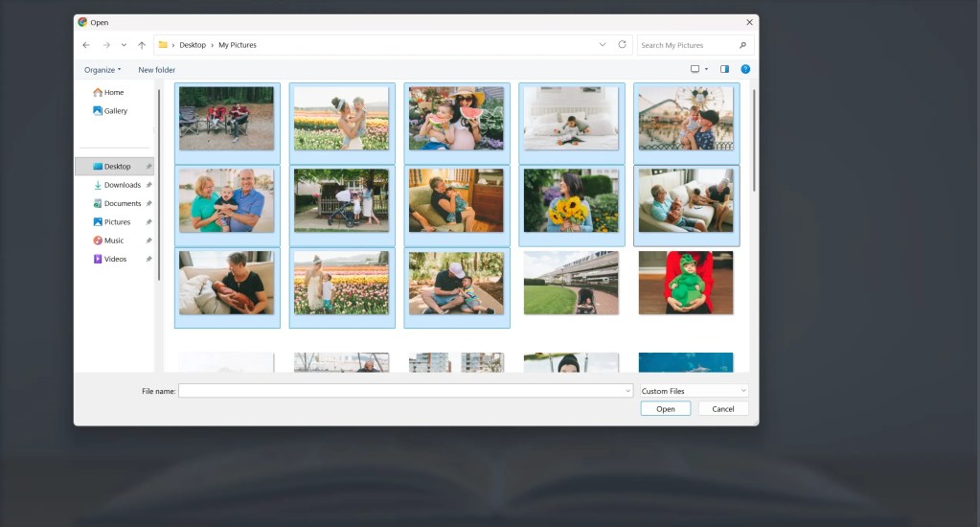Open the Organize menu
This screenshot has width=980, height=527.
pos(103,70)
